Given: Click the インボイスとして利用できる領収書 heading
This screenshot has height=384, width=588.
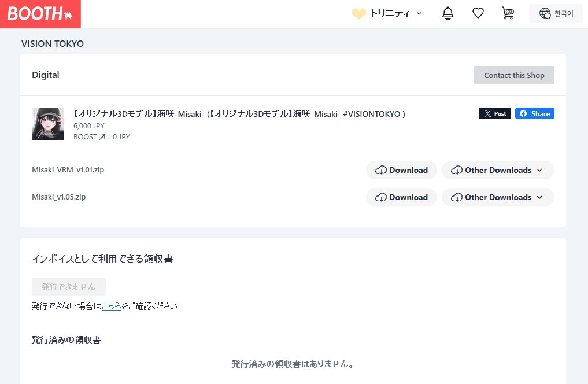Looking at the screenshot, I should tap(102, 259).
